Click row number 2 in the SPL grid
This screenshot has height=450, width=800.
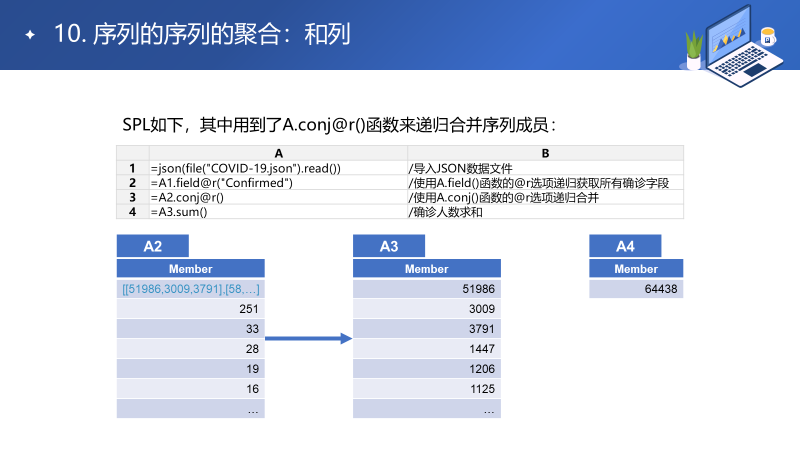pos(133,183)
